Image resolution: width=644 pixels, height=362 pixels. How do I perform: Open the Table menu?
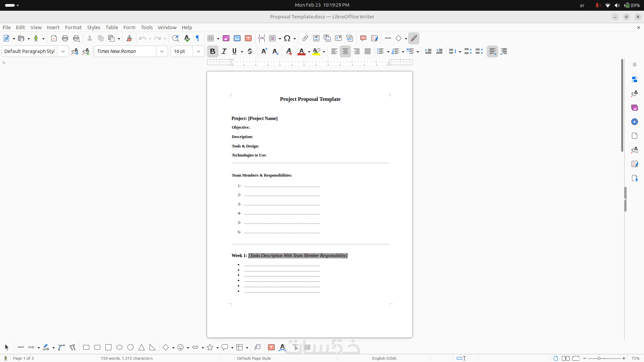pos(112,27)
